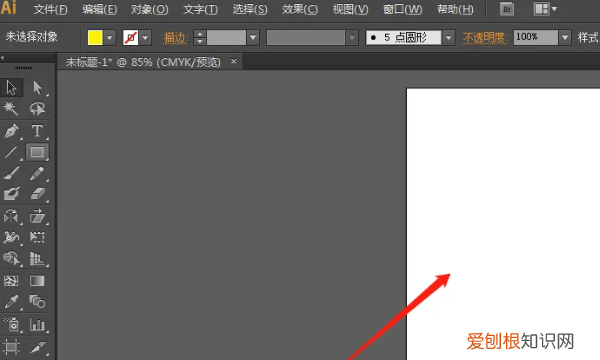The image size is (600, 360).
Task: Click the stroke weight stepper arrows
Action: [x=200, y=37]
